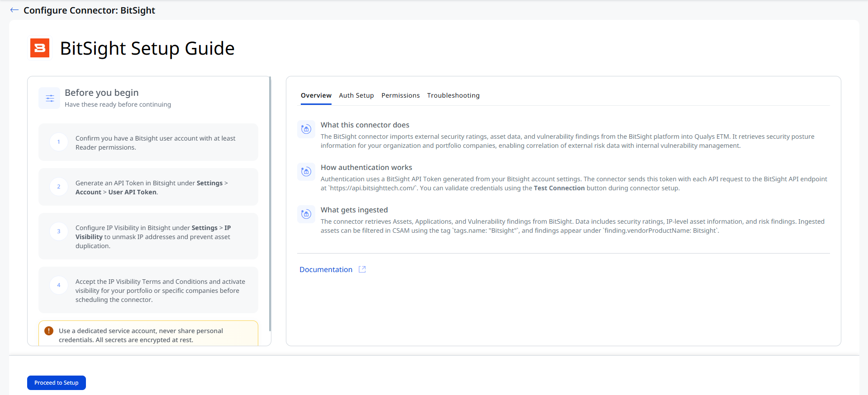Open the Auth Setup tab

click(356, 95)
